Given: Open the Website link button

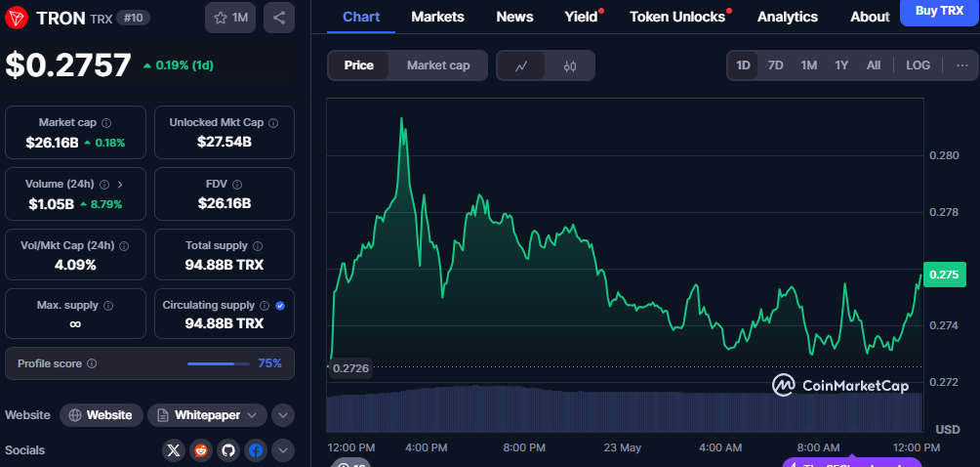Looking at the screenshot, I should tap(102, 415).
